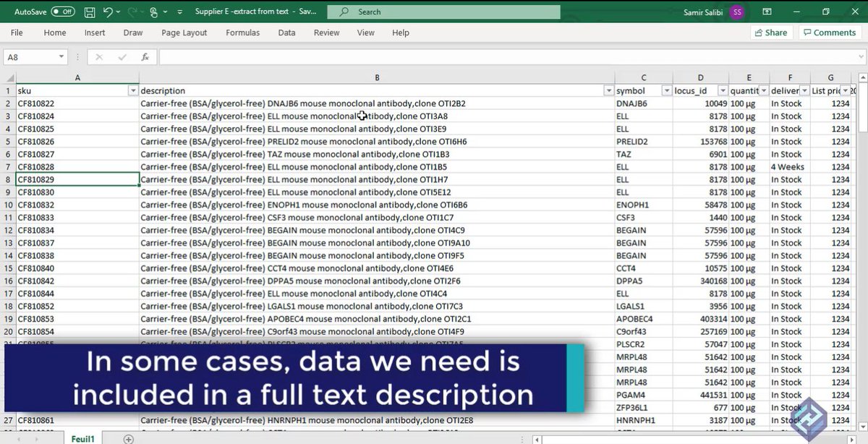Switch to the Home ribbon tab
This screenshot has width=868, height=444.
tap(55, 33)
